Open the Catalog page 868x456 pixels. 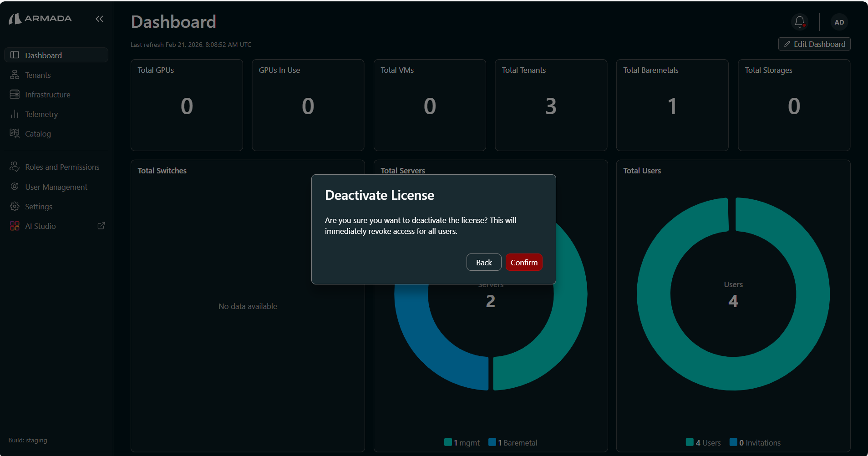(38, 133)
